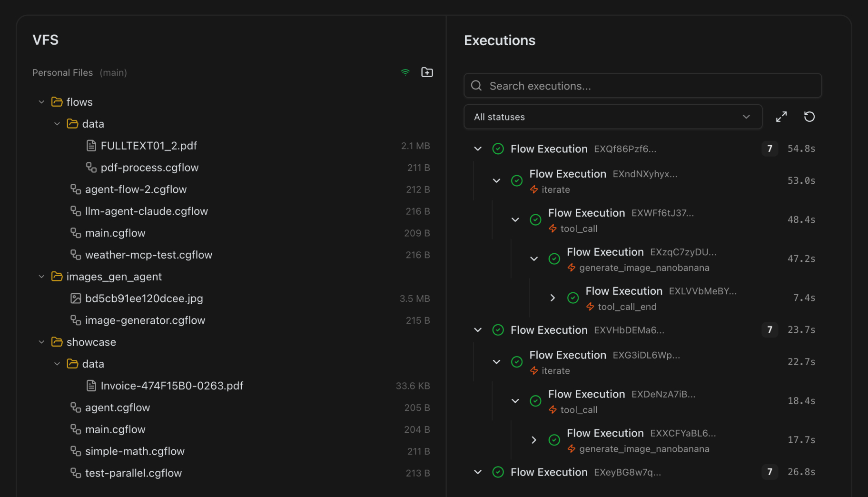Click the 48.4s duration value
This screenshot has height=497, width=868.
pos(801,220)
